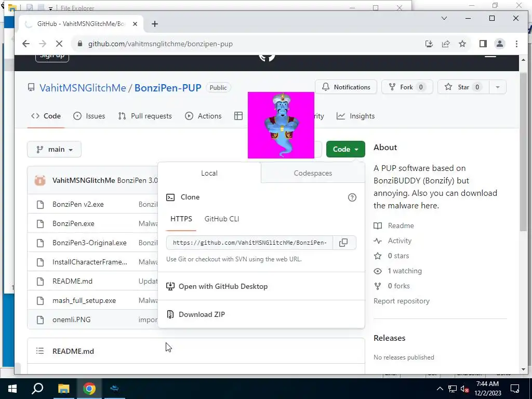Switch to the Code tab
The width and height of the screenshot is (532, 399).
tap(46, 116)
